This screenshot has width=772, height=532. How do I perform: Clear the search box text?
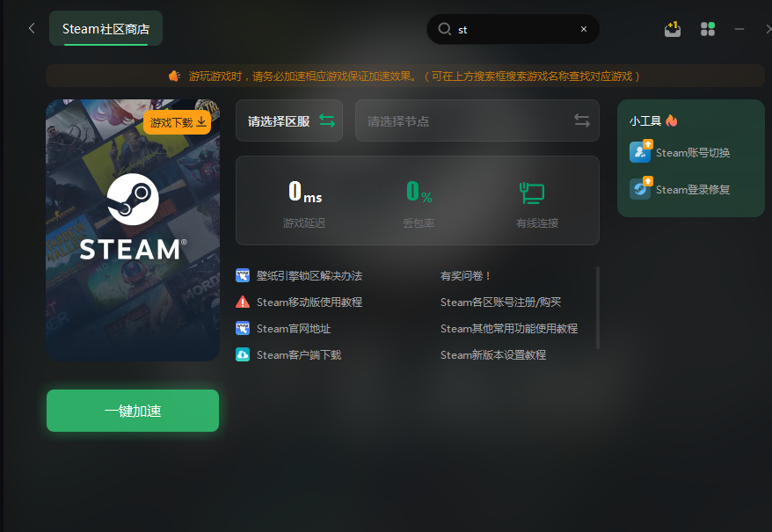pyautogui.click(x=584, y=29)
